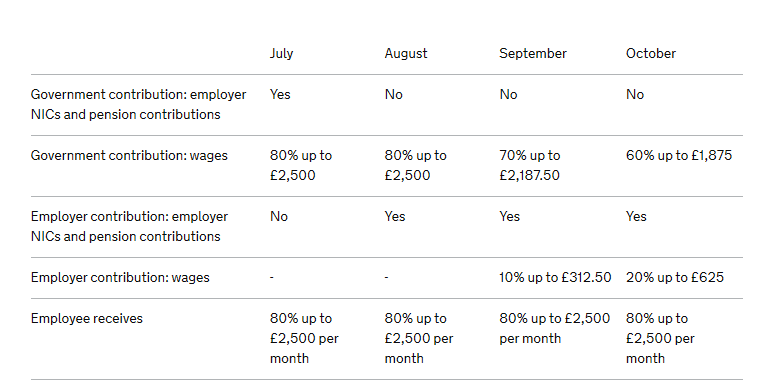The height and width of the screenshot is (388, 782).
Task: Click October's Yes cell for employer NICs
Action: [x=636, y=216]
